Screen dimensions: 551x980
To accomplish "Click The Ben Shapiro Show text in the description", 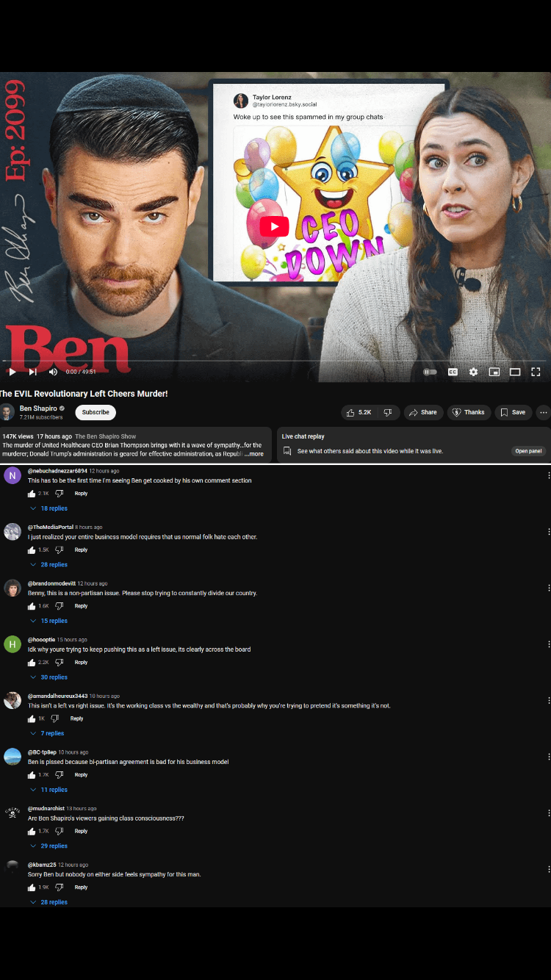I will (x=106, y=436).
